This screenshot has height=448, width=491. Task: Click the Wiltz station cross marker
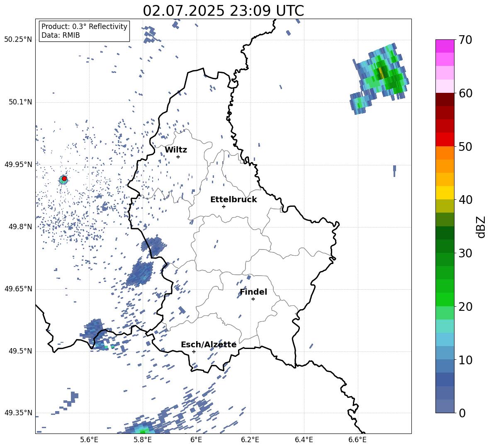[x=178, y=157]
